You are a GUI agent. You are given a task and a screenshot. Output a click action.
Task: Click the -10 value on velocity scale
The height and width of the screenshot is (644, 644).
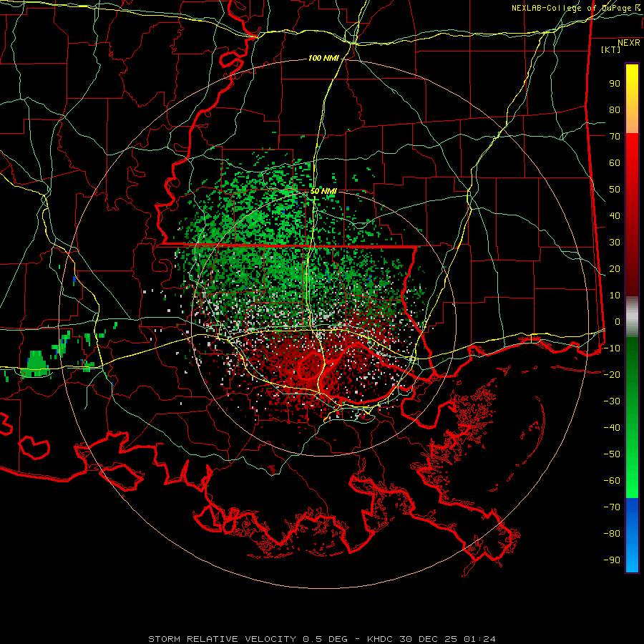click(612, 348)
